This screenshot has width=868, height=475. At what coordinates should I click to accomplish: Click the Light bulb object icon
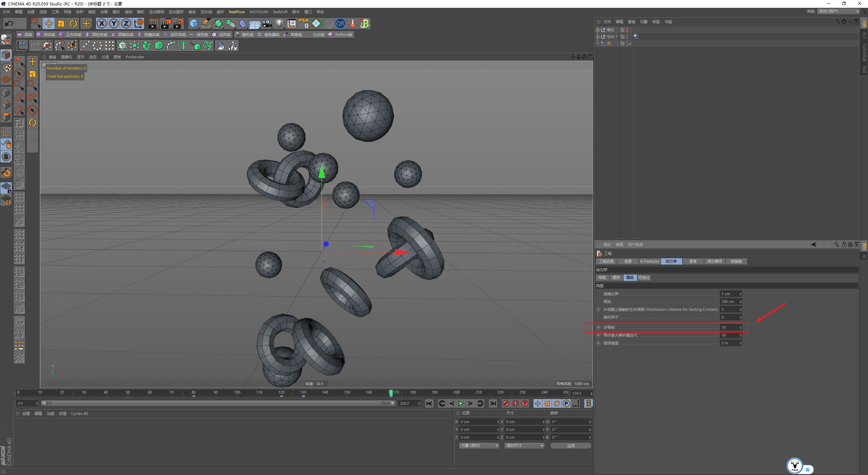click(x=279, y=23)
